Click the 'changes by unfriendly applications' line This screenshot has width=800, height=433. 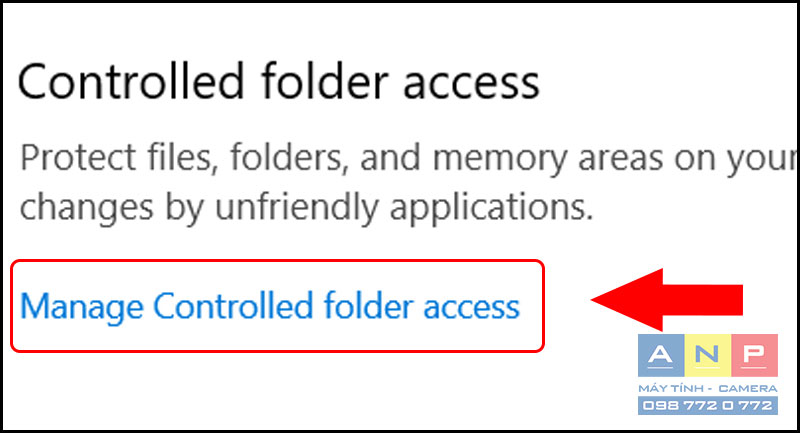(307, 208)
